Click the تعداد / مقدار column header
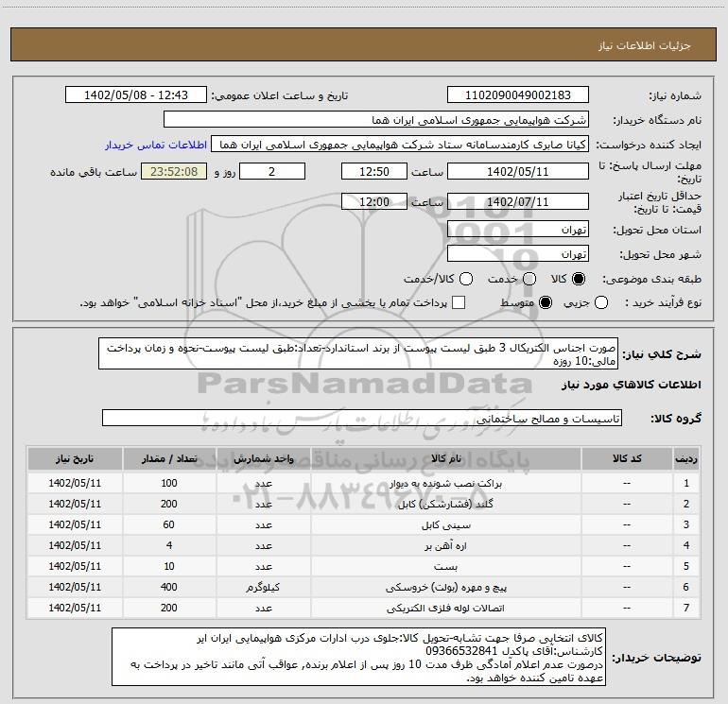The image size is (728, 704). 169,459
